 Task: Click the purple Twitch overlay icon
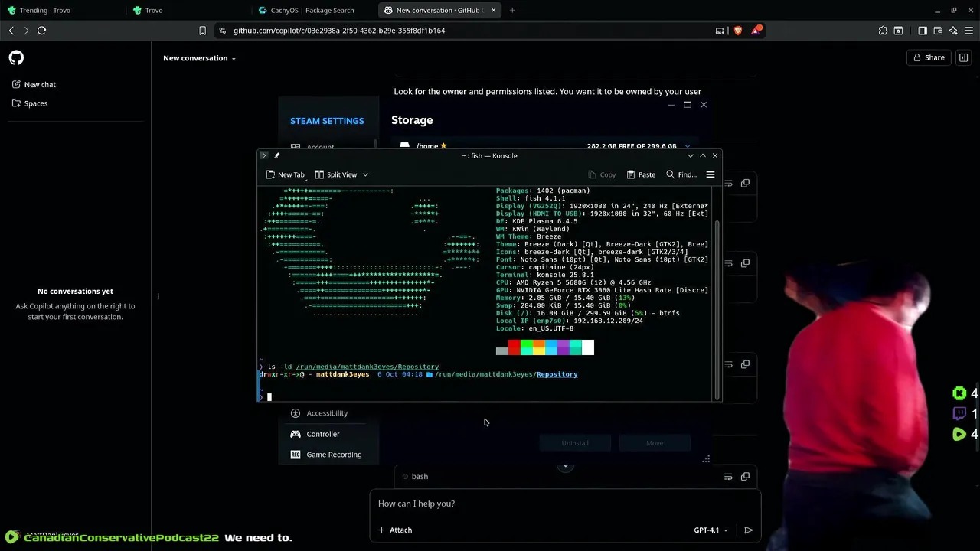pos(959,413)
